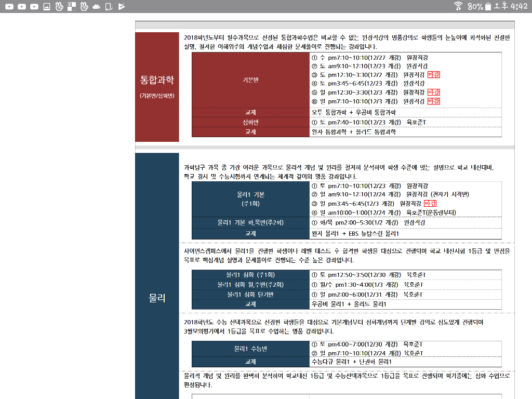The height and width of the screenshot is (399, 532).
Task: Tap 마감 badge on 물리1 기본 Sunday pm3:45 class
Action: coord(430,203)
